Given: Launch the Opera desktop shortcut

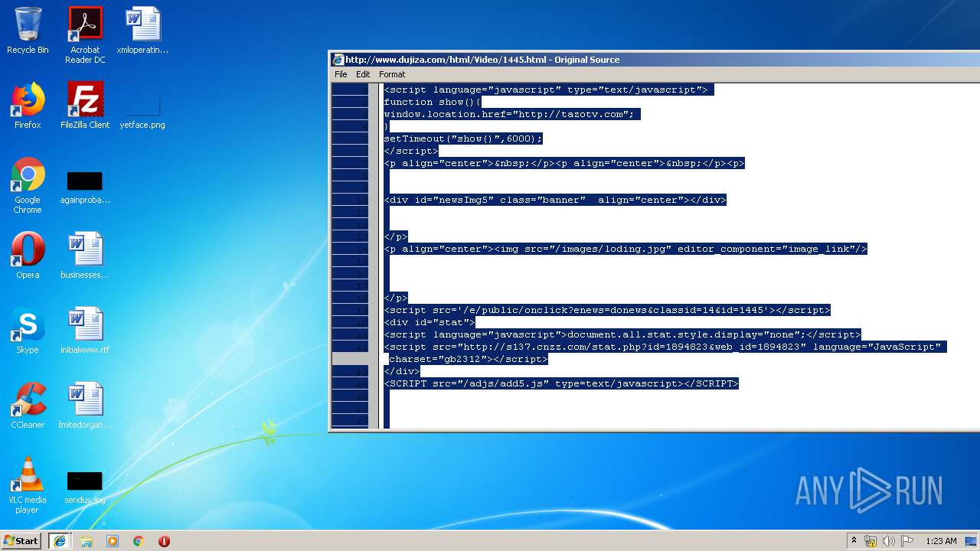Looking at the screenshot, I should tap(28, 256).
